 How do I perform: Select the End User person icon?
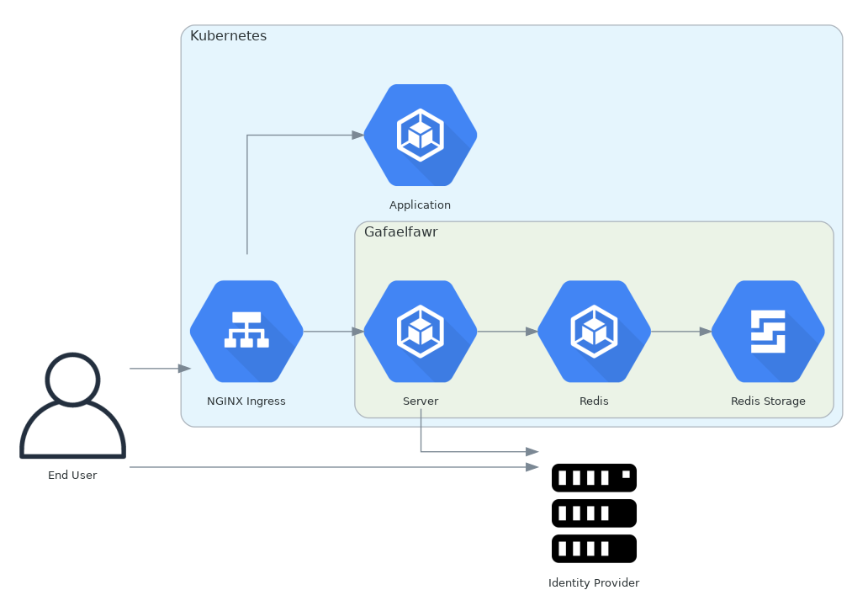(72, 406)
